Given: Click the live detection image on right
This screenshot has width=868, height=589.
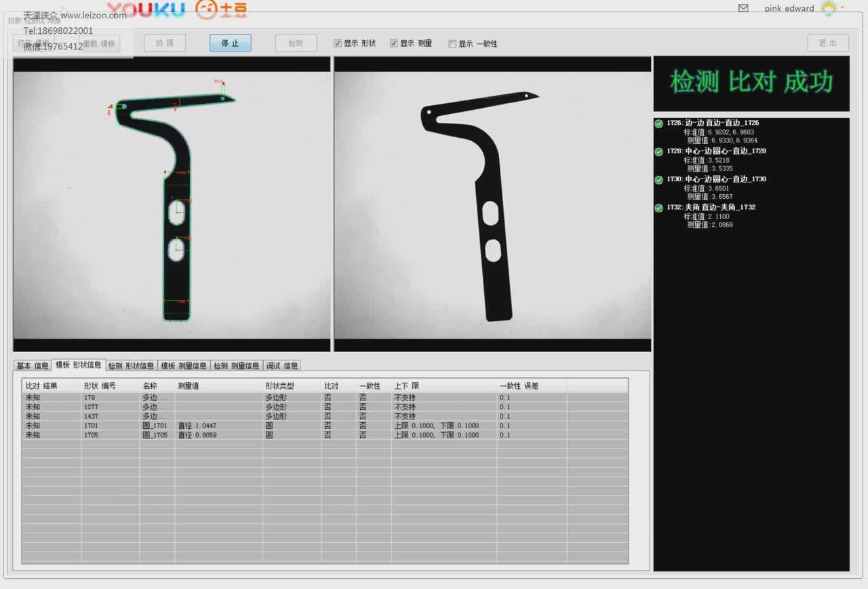Looking at the screenshot, I should tap(492, 204).
